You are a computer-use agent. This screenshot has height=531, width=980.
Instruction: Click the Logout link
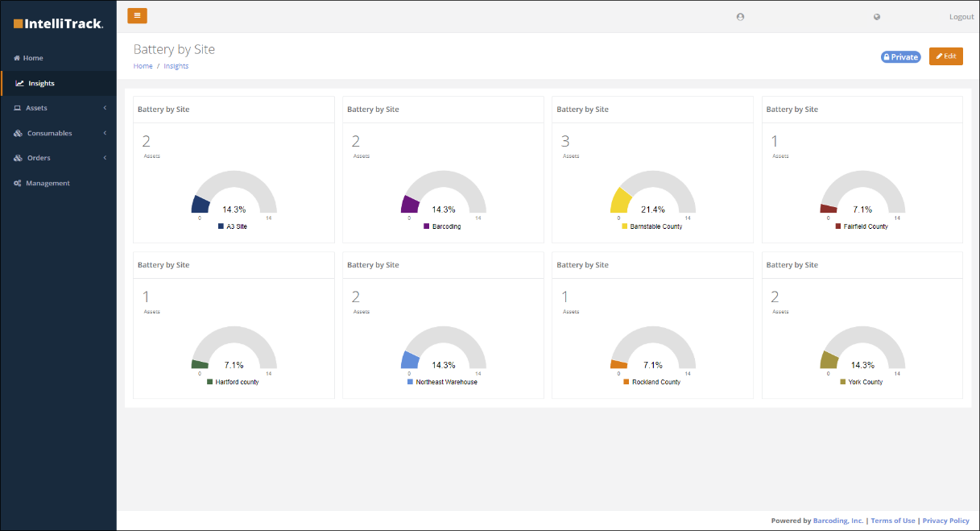[961, 17]
